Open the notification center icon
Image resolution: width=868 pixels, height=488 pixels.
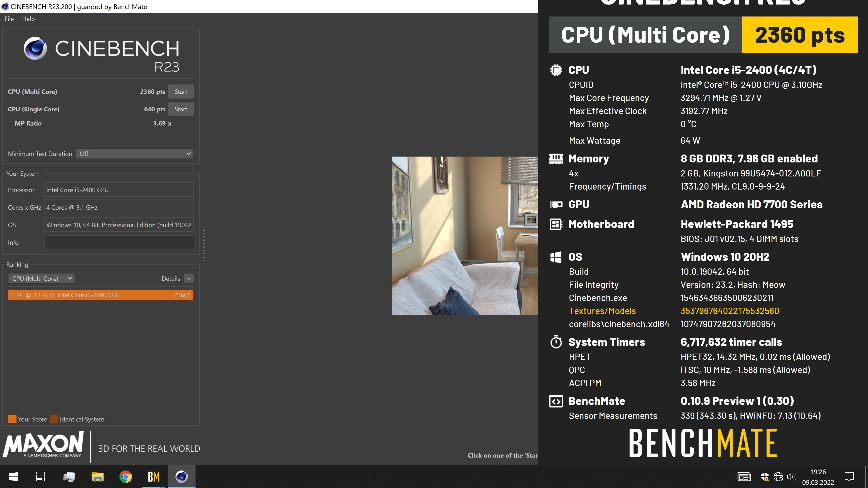pyautogui.click(x=849, y=477)
